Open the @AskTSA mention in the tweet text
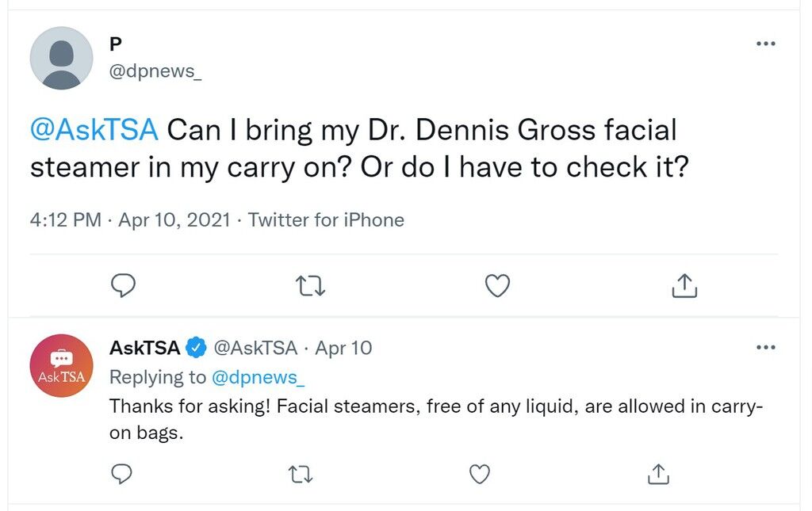Screen dimensions: 812x511 click(x=94, y=130)
